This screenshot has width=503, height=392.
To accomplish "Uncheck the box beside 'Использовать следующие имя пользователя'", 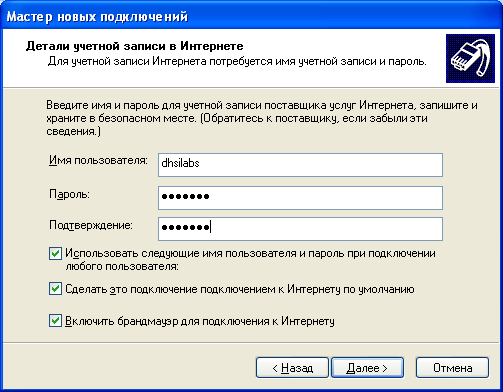I will pos(55,254).
